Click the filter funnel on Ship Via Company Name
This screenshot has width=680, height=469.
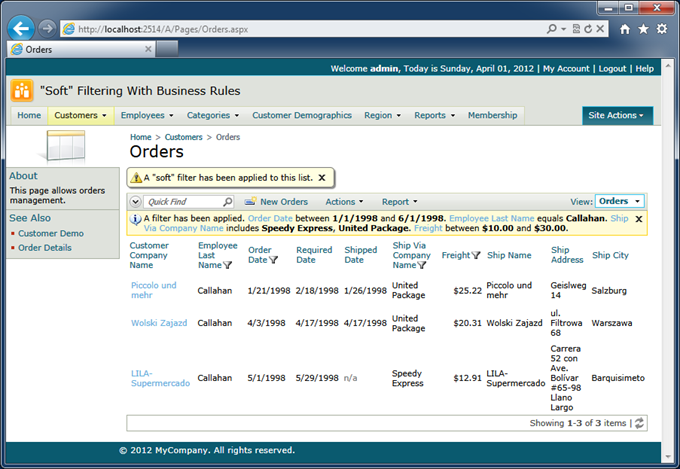point(422,265)
